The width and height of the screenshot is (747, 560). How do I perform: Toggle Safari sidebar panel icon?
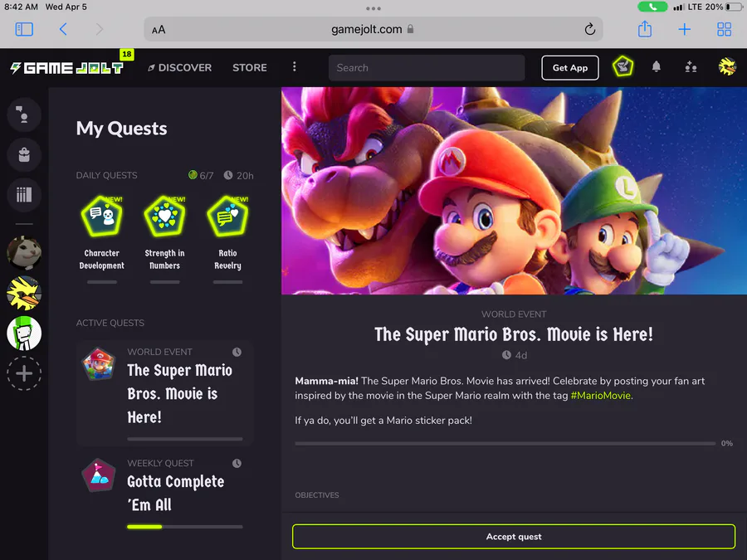[x=24, y=30]
